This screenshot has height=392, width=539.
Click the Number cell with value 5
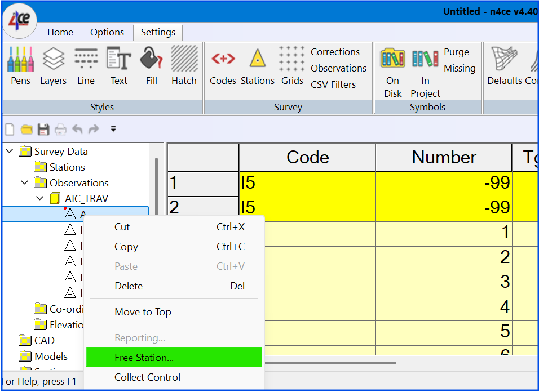tap(444, 333)
